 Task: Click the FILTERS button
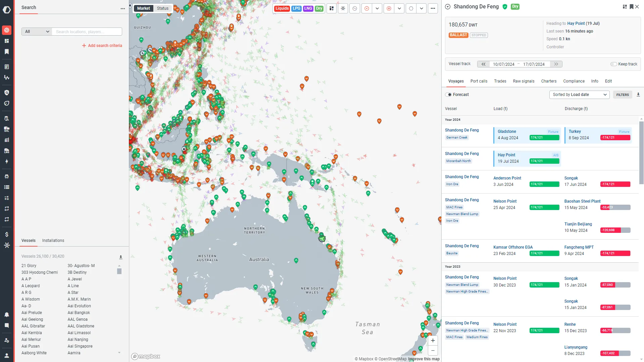click(x=622, y=95)
